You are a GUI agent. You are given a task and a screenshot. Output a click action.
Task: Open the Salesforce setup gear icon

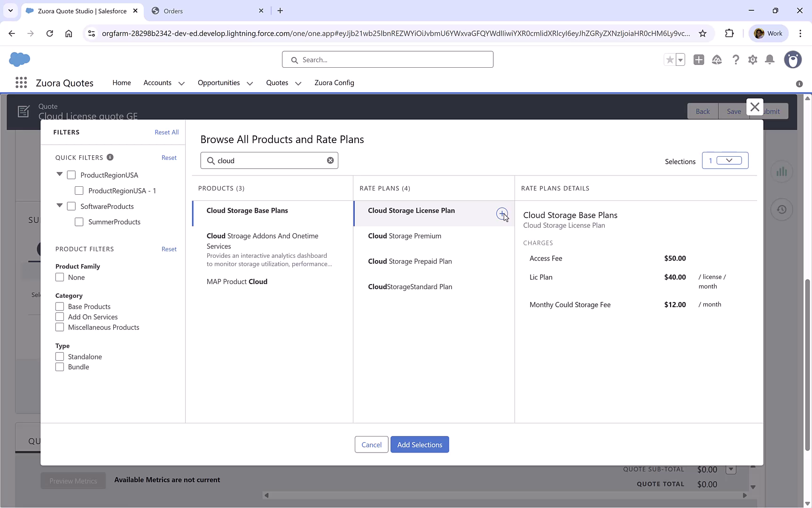(x=752, y=60)
